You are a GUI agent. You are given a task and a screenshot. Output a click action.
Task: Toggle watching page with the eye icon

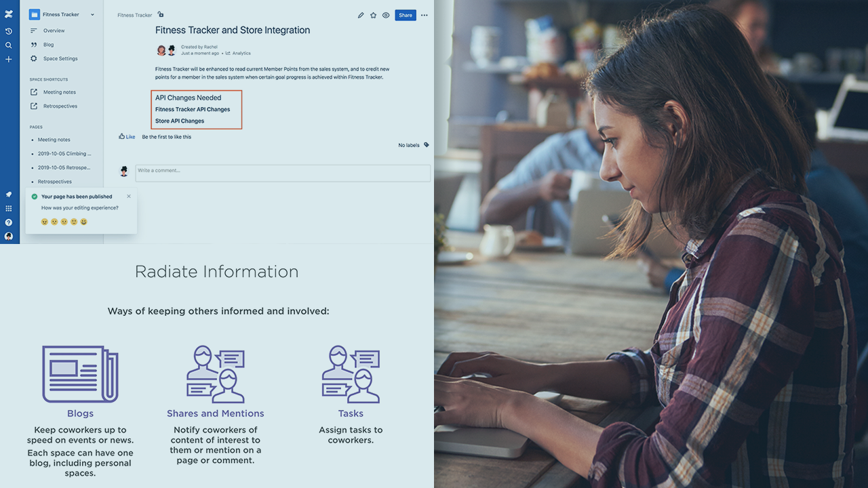coord(386,15)
